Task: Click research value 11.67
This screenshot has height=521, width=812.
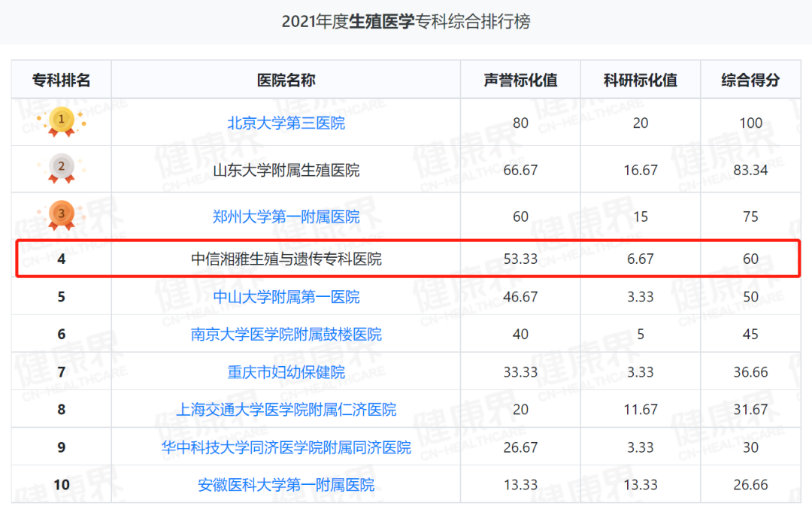Action: (641, 409)
